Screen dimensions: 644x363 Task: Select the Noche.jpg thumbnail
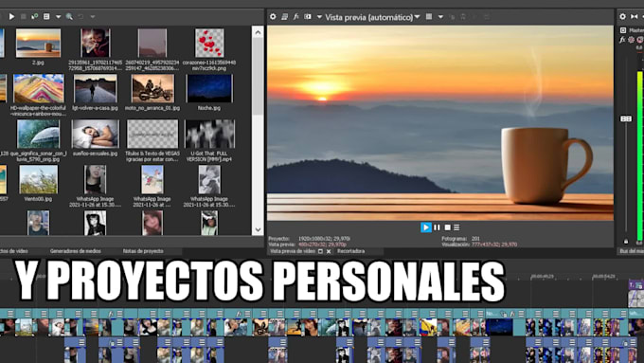pos(209,88)
